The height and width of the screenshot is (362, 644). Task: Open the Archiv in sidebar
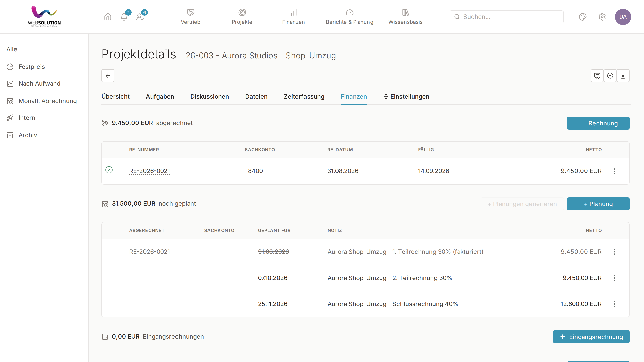[22, 135]
